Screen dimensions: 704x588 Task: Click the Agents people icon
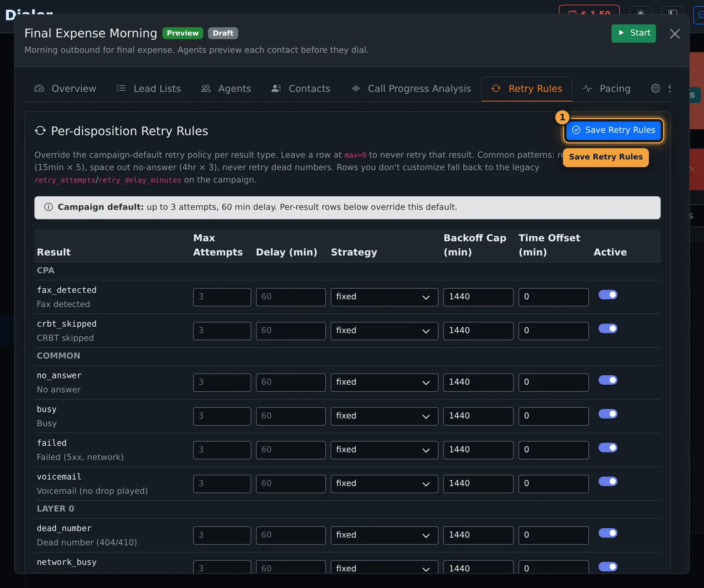point(206,88)
